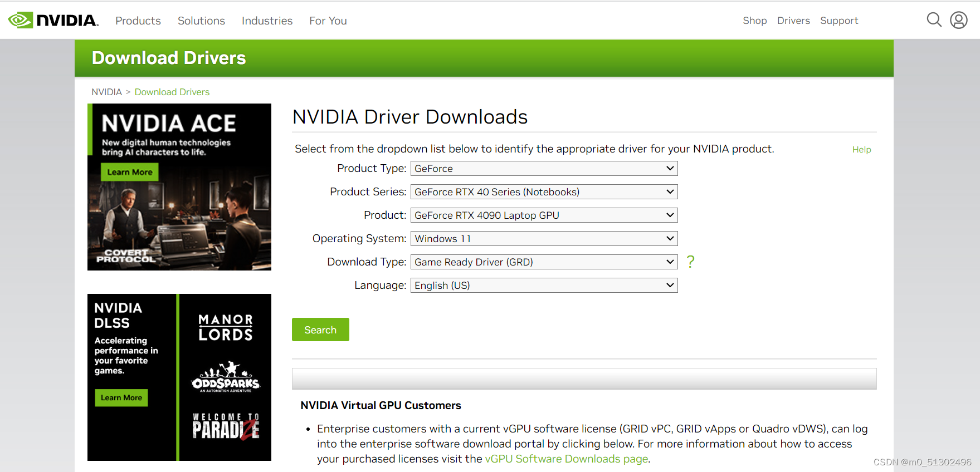The height and width of the screenshot is (472, 980).
Task: Click the Welcome to ParadiZe logo
Action: point(226,426)
